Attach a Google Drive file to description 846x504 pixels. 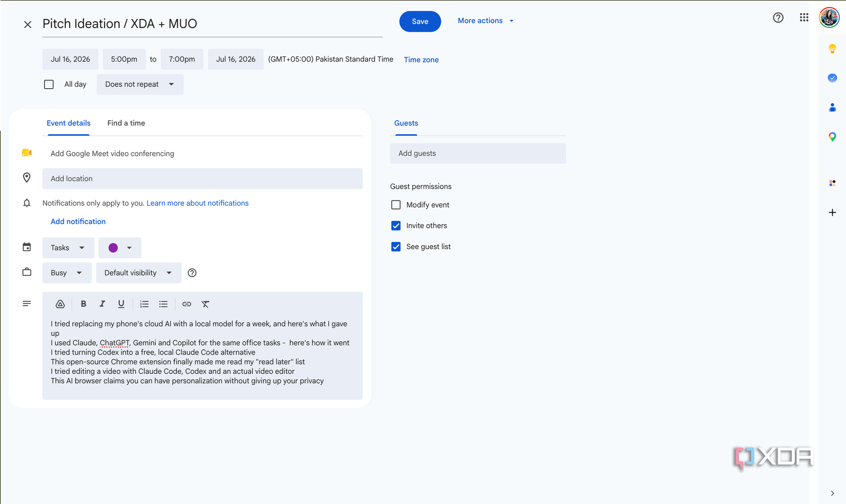pos(60,304)
